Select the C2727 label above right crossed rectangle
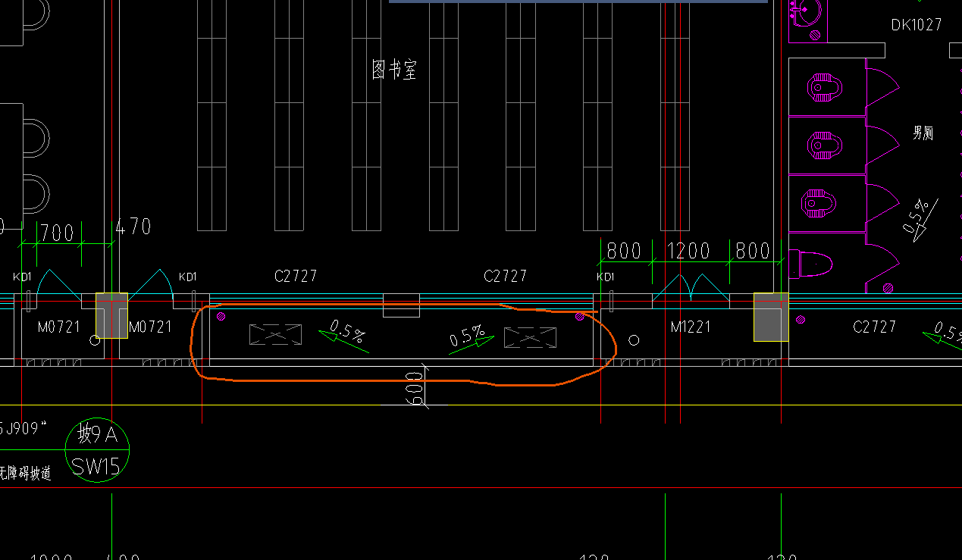Image resolution: width=962 pixels, height=560 pixels. tap(505, 276)
